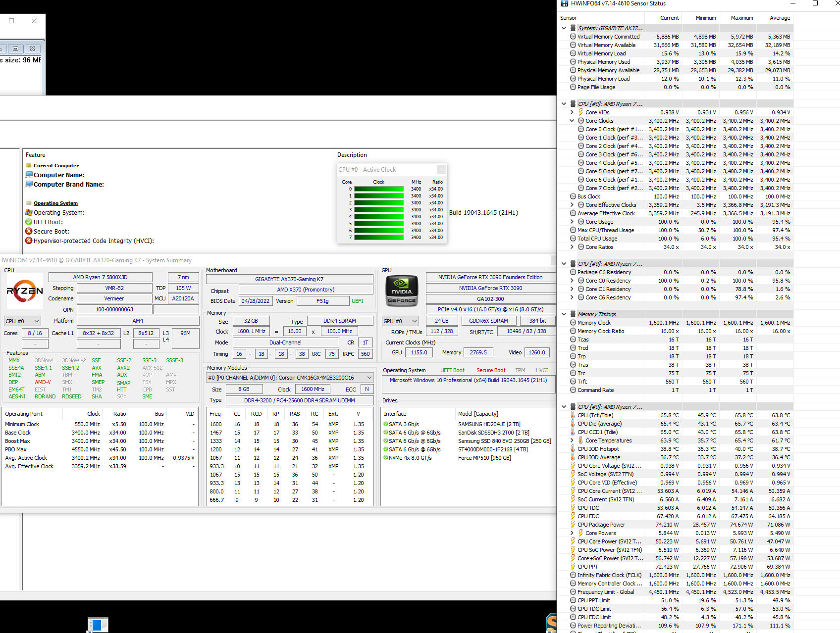Click the green status icon beside NVMe 4x 8.0 GT/s

(x=386, y=458)
